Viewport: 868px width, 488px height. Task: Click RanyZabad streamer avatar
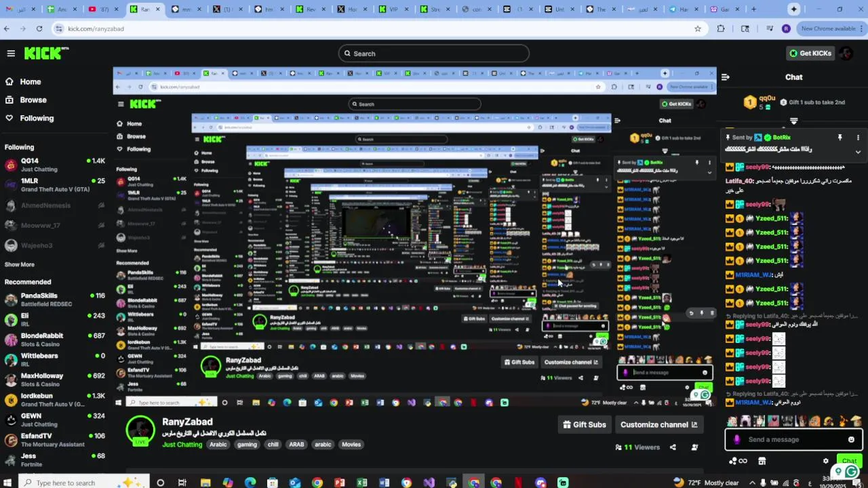(x=140, y=430)
